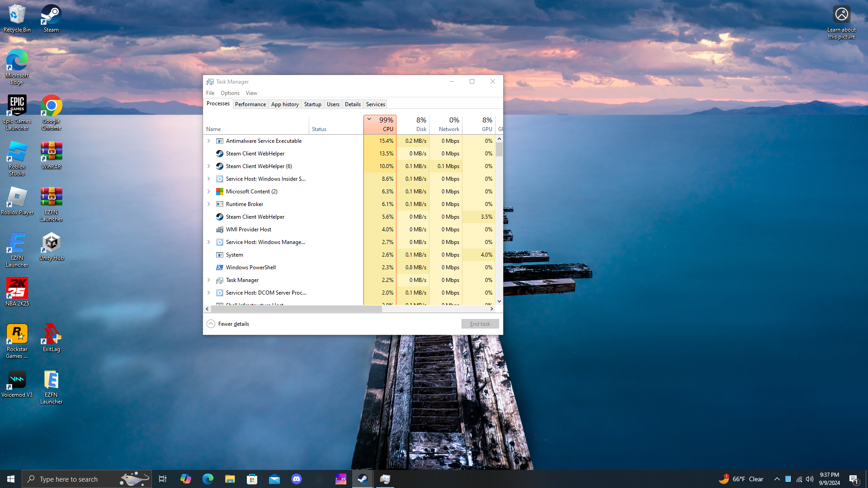Click the Microsoft Content process icon

click(220, 192)
